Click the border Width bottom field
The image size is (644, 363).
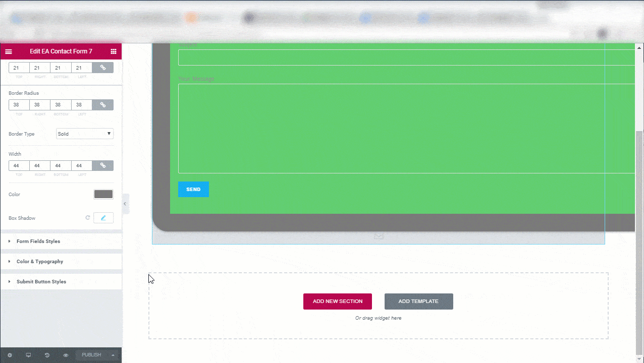tap(61, 165)
